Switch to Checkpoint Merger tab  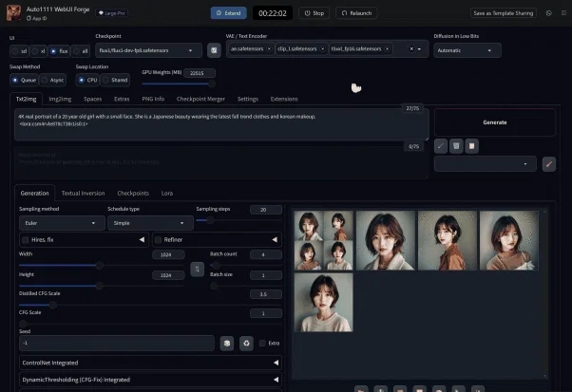click(x=200, y=99)
